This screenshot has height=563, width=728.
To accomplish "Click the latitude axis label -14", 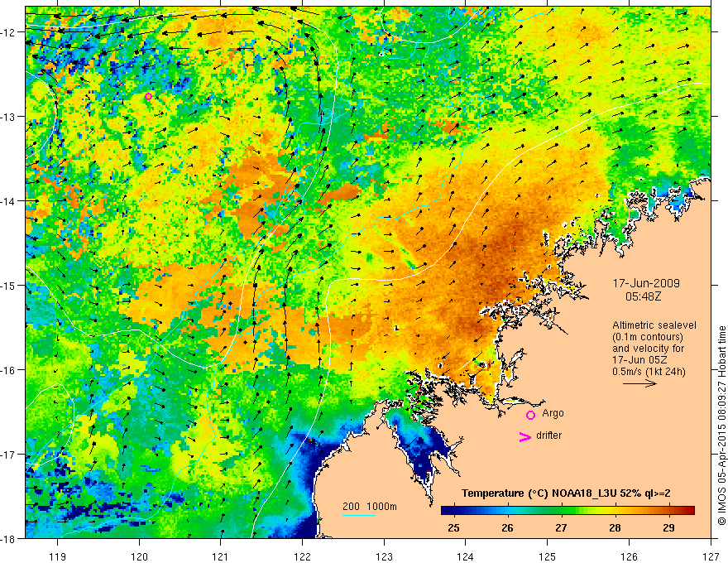I will [x=8, y=201].
